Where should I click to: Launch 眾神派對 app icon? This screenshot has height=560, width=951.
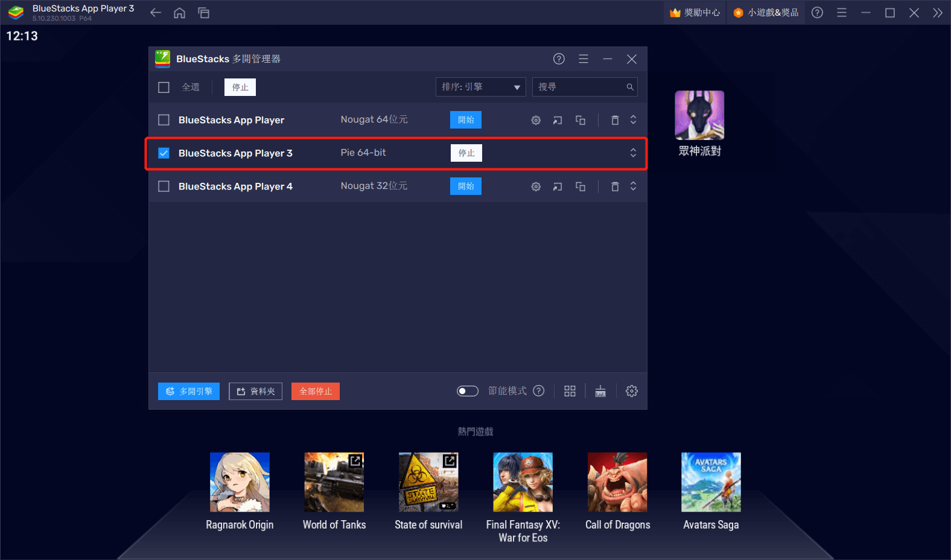click(x=699, y=115)
